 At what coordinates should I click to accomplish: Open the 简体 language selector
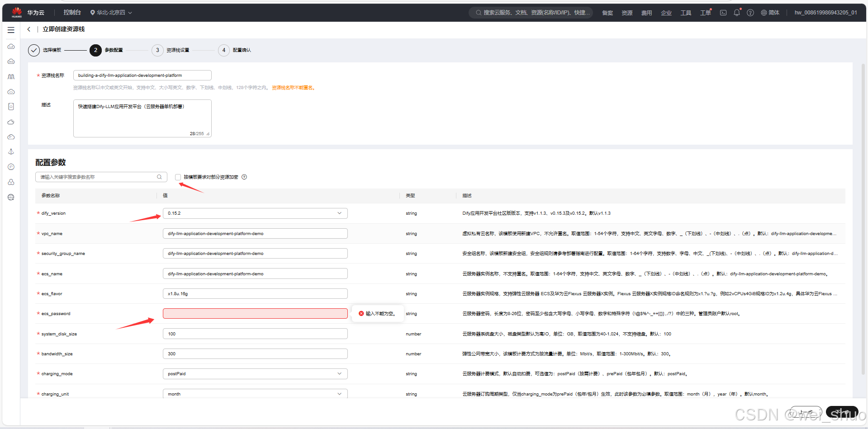point(770,13)
